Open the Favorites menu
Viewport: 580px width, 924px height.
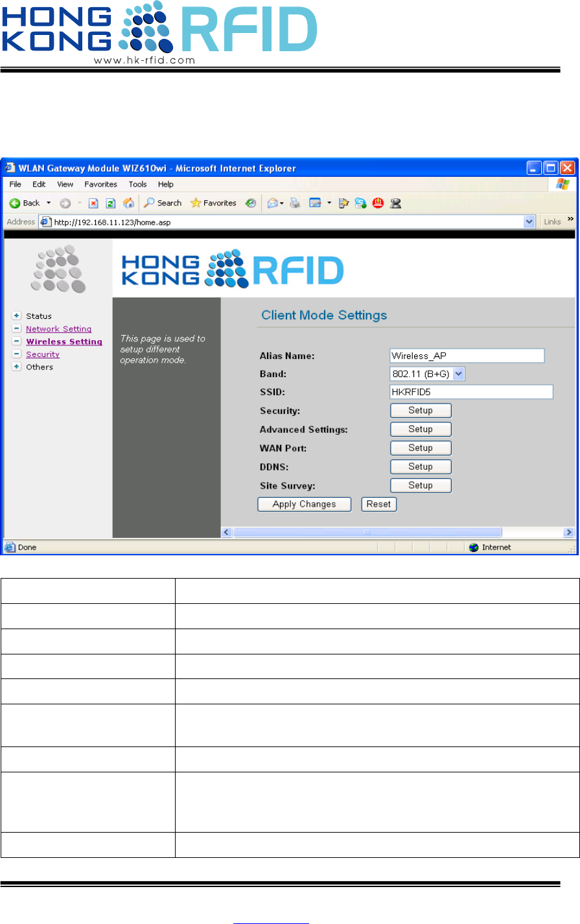(x=101, y=185)
